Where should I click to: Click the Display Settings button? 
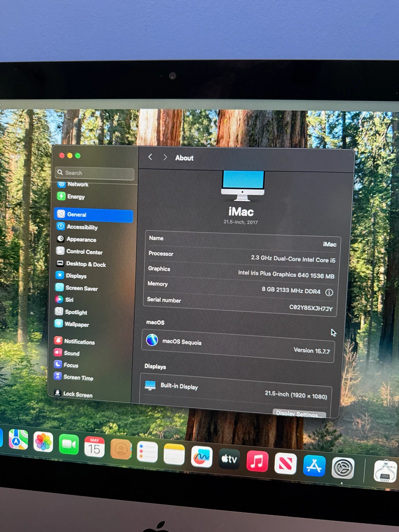pos(299,414)
